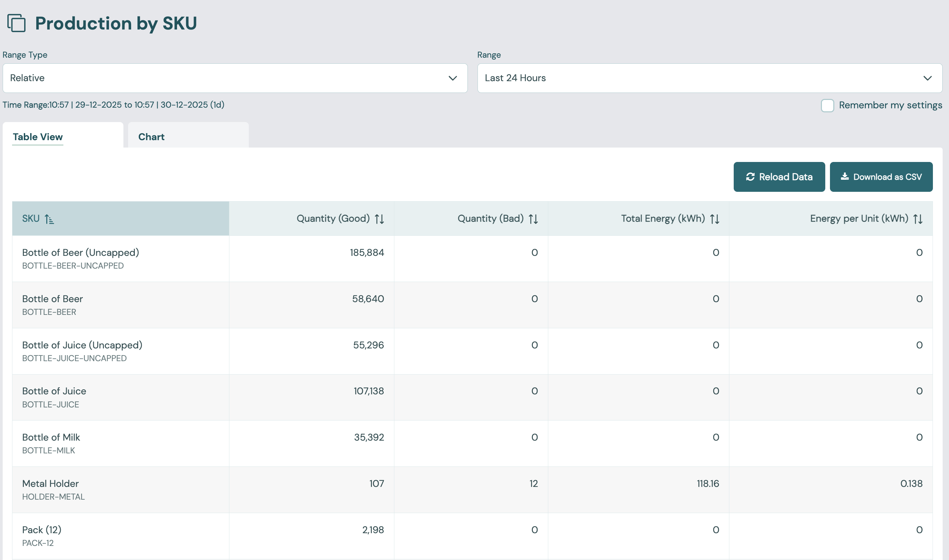This screenshot has height=560, width=949.
Task: Click Energy per Unit (kWh) sort arrows
Action: [x=918, y=219]
